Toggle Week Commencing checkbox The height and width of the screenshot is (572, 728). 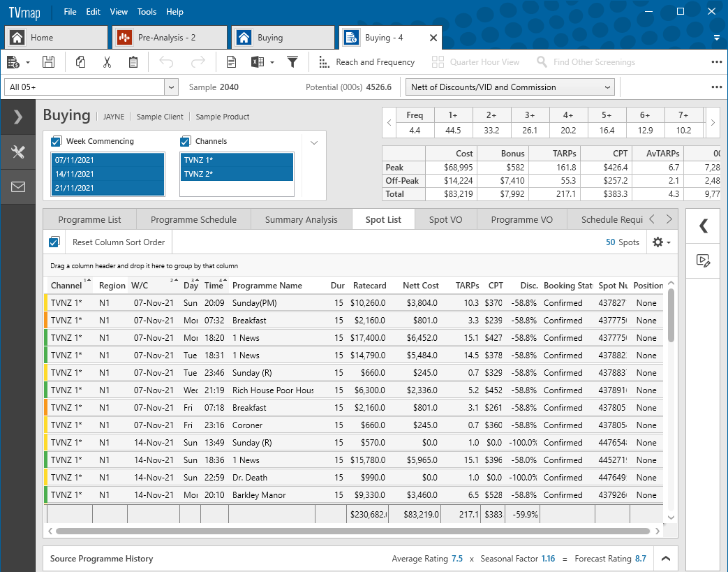[x=56, y=141]
